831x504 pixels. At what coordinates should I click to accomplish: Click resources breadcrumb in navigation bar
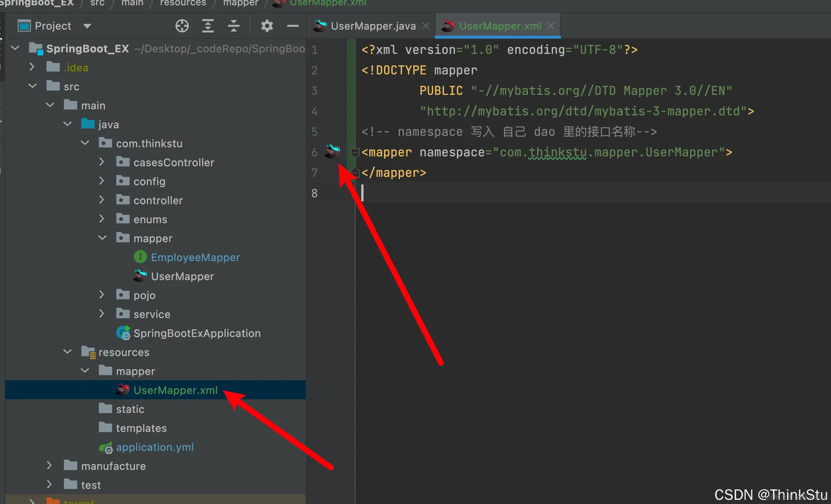183,3
